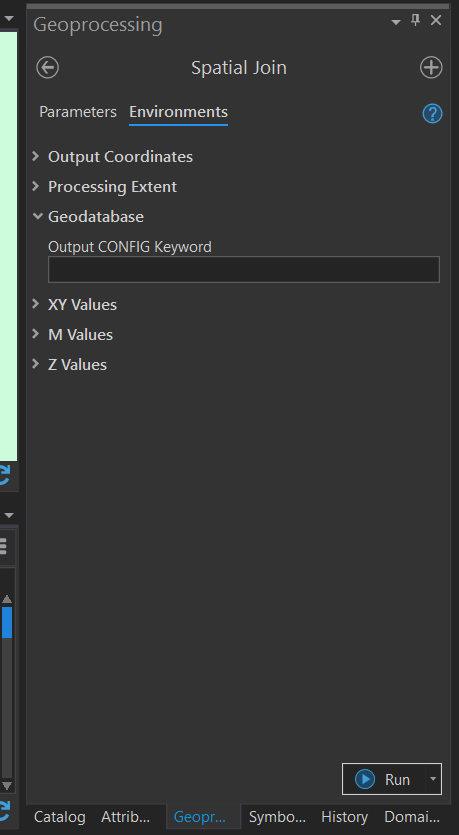This screenshot has width=459, height=835.
Task: Run the Spatial Join tool
Action: pyautogui.click(x=383, y=779)
